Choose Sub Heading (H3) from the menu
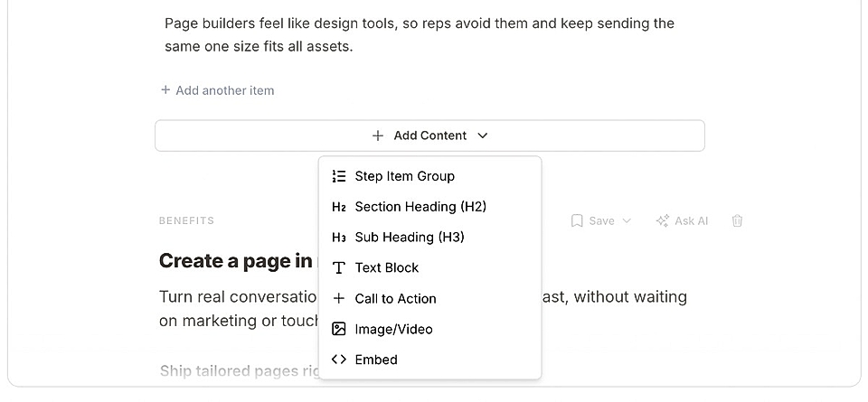Viewport: 868px width, 402px height. point(430,238)
